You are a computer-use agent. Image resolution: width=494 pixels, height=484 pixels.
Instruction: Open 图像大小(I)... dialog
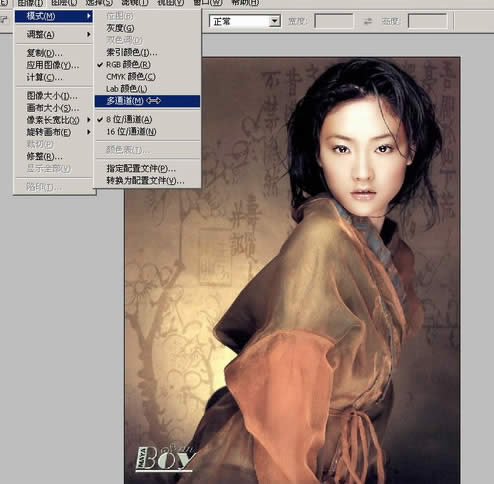53,96
